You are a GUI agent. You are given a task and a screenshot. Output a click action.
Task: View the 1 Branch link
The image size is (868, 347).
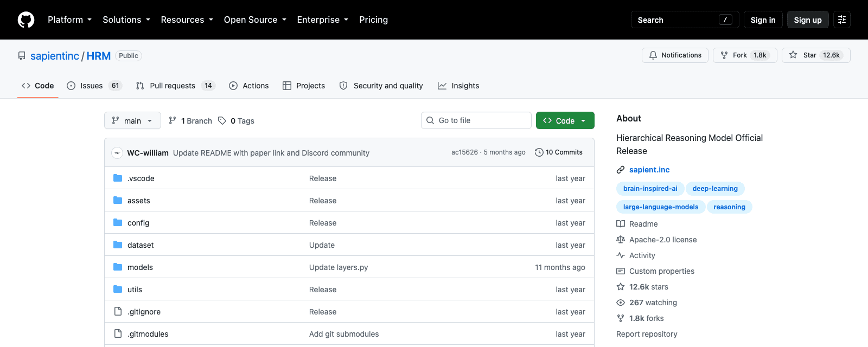(190, 120)
